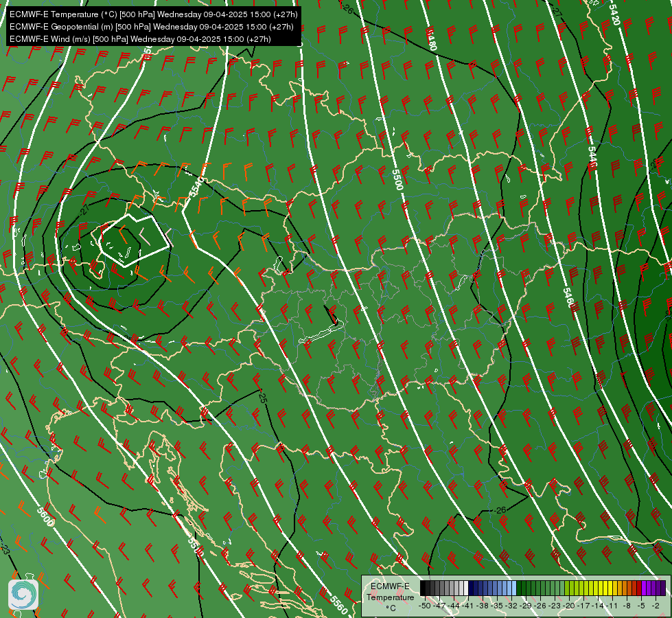Click the 5600 geopotential contour label
The height and width of the screenshot is (618, 672).
[45, 516]
